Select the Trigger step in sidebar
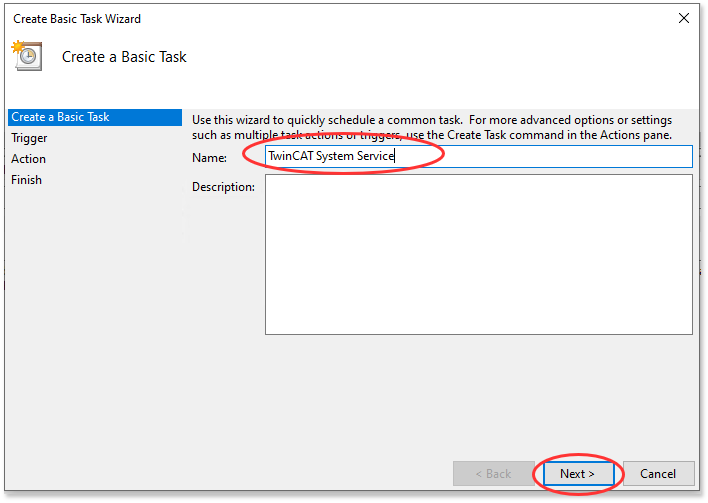708x503 pixels. point(29,138)
